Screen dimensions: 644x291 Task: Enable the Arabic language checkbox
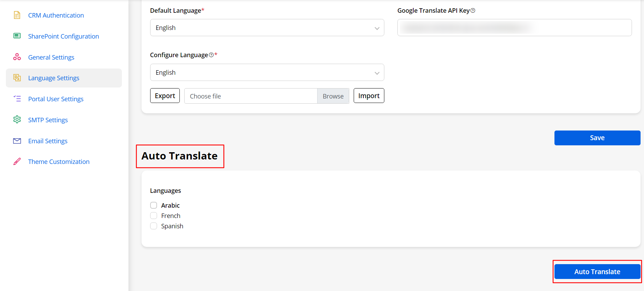[154, 205]
